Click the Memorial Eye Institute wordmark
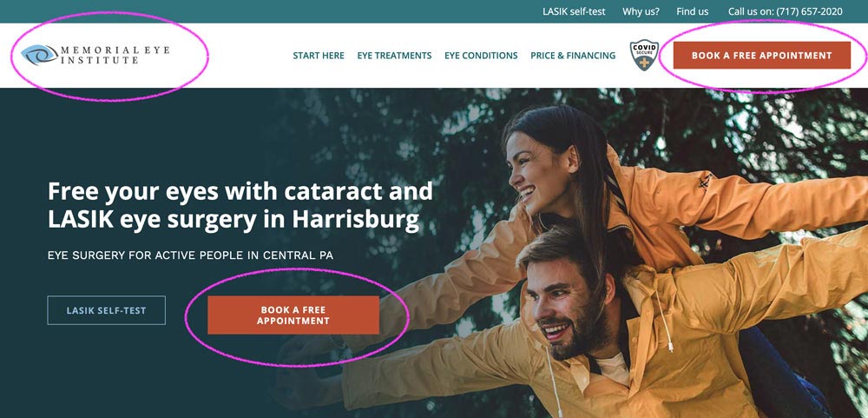 click(x=115, y=55)
